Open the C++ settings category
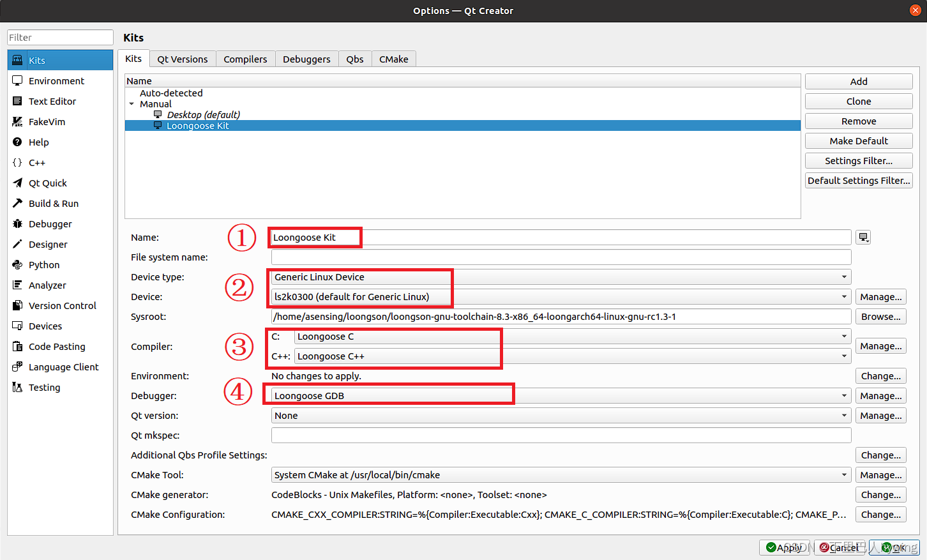The width and height of the screenshot is (927, 560). pos(60,162)
